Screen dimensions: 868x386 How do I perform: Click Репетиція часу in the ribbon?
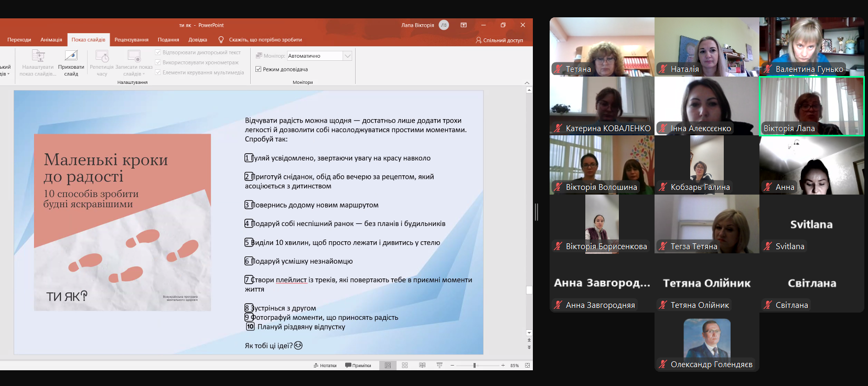point(102,63)
